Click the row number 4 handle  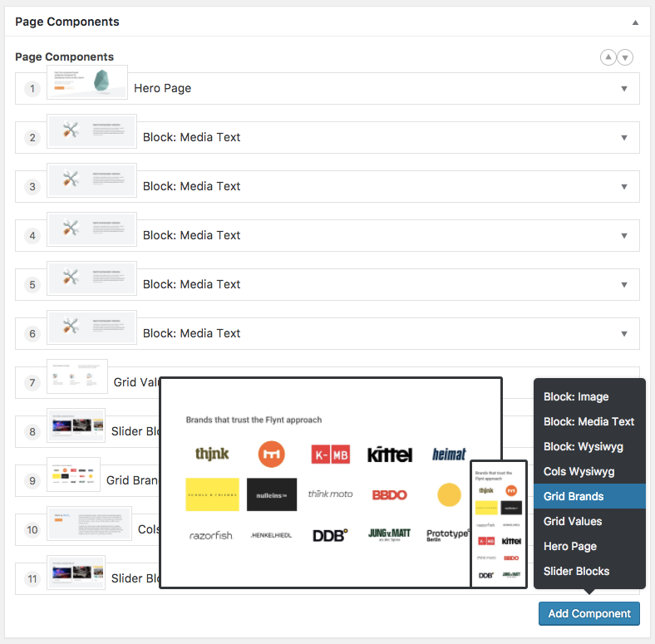[32, 236]
